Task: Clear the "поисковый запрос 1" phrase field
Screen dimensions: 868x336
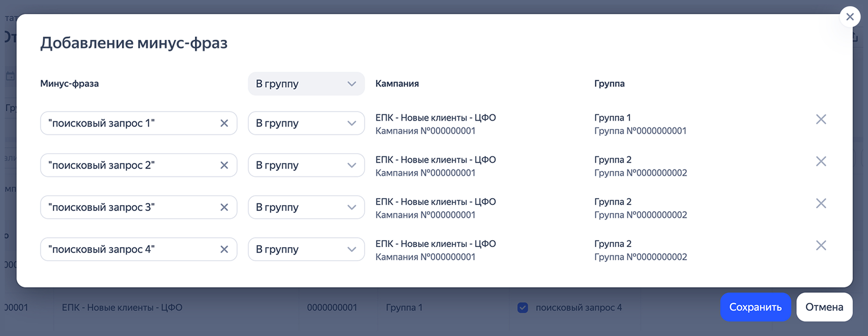Action: (x=224, y=123)
